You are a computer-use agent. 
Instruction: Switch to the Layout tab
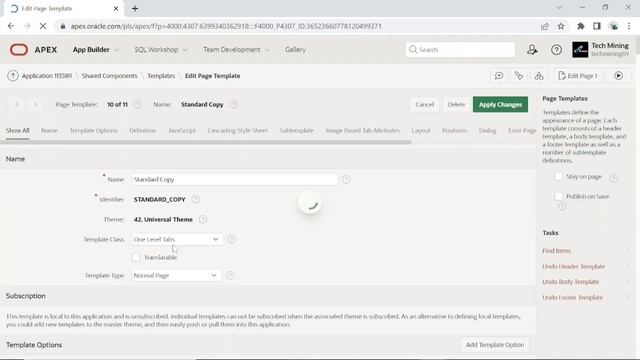pyautogui.click(x=421, y=131)
